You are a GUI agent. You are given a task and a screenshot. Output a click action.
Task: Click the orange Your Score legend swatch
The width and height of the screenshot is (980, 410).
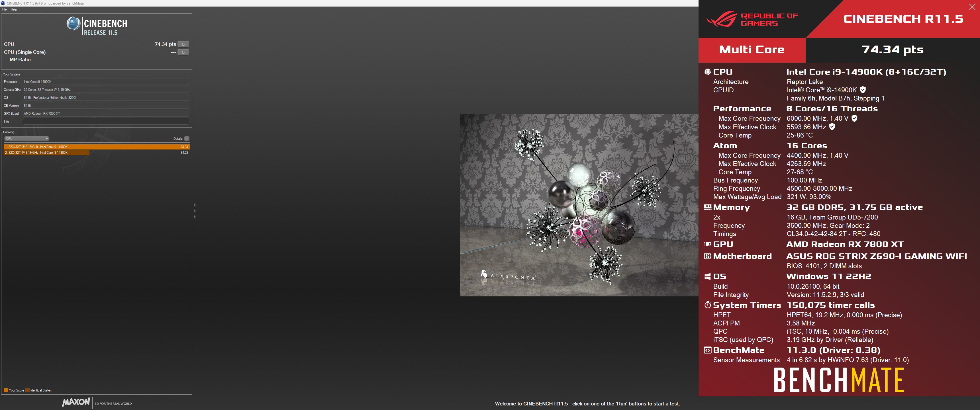tap(6, 390)
